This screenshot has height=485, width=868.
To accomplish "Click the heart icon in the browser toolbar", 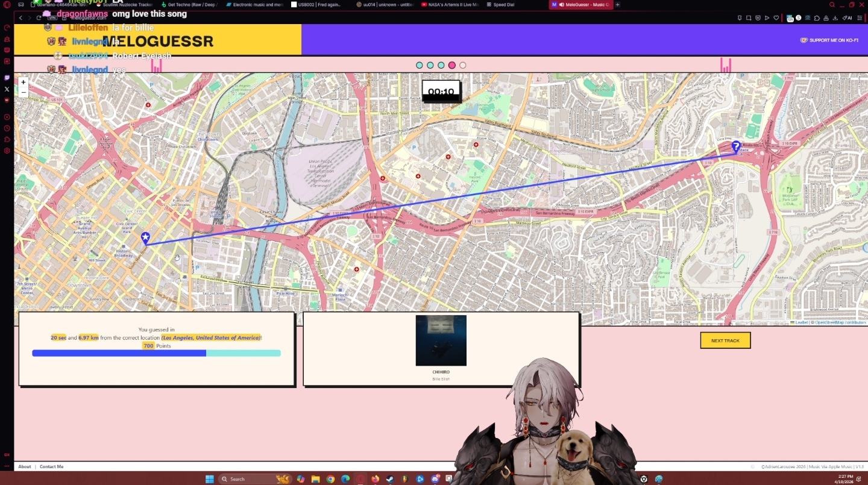I will click(x=776, y=18).
